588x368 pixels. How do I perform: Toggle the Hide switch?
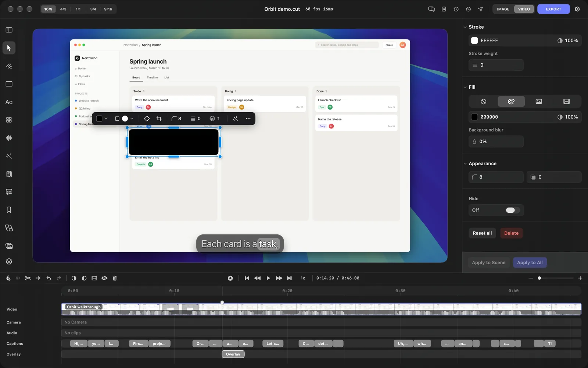(x=513, y=210)
